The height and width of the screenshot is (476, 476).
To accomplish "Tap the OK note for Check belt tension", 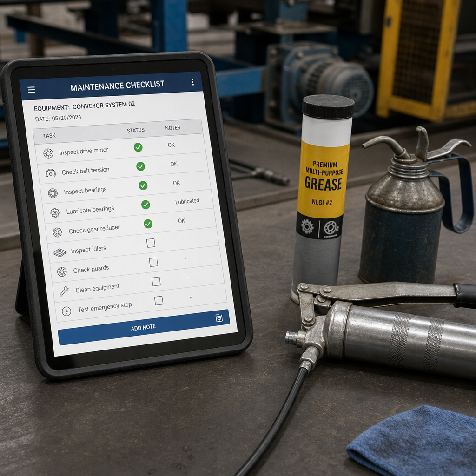I will pyautogui.click(x=174, y=164).
